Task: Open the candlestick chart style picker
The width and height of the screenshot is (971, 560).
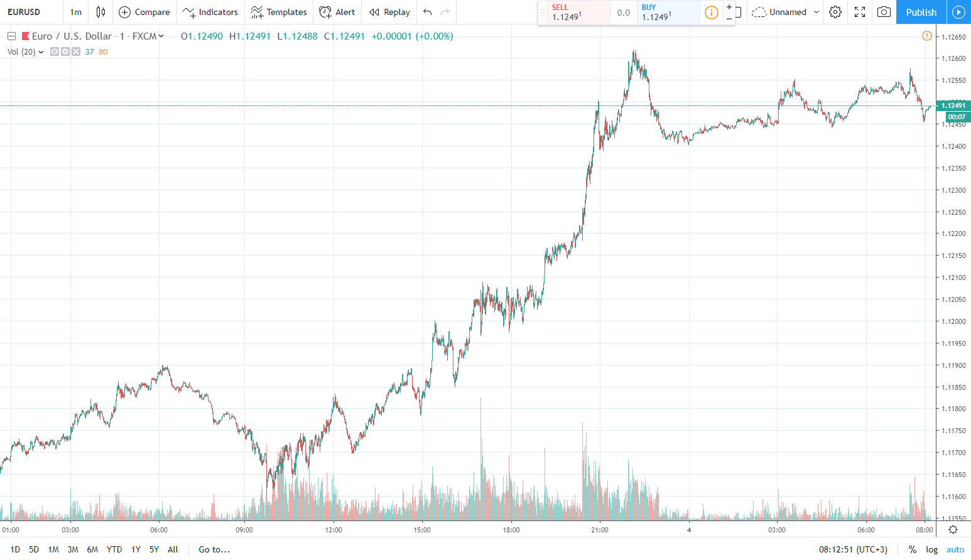Action: tap(100, 12)
